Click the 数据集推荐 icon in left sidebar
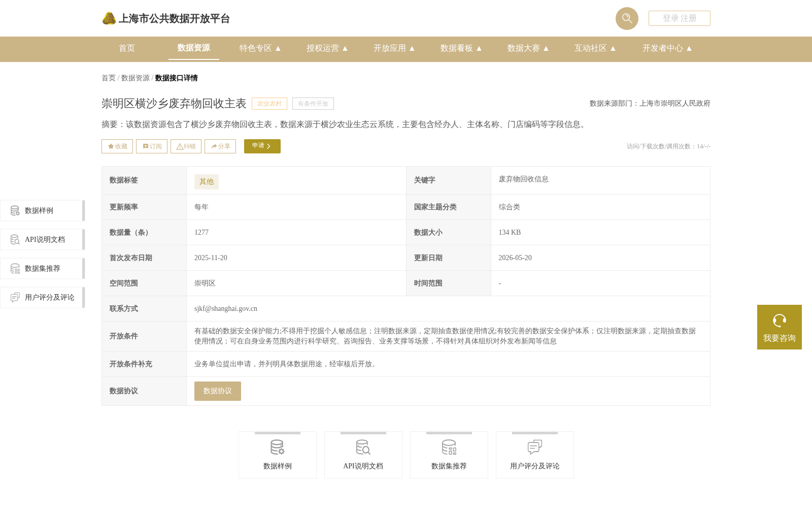 pyautogui.click(x=15, y=268)
